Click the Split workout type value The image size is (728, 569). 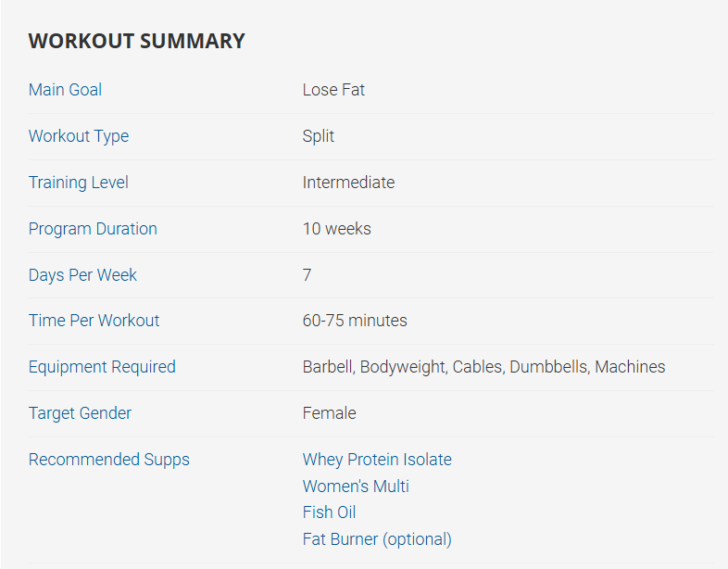319,136
